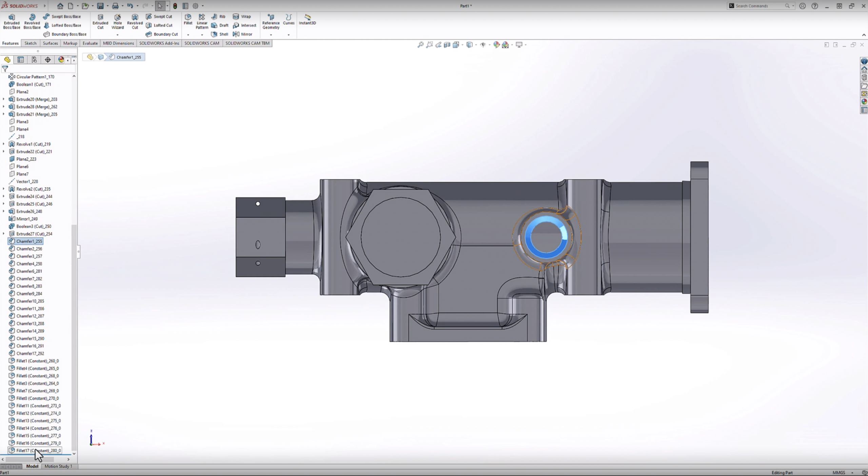Viewport: 868px width, 476px height.
Task: Expand the Revolve1 (Cut)_219 node
Action: pos(4,144)
